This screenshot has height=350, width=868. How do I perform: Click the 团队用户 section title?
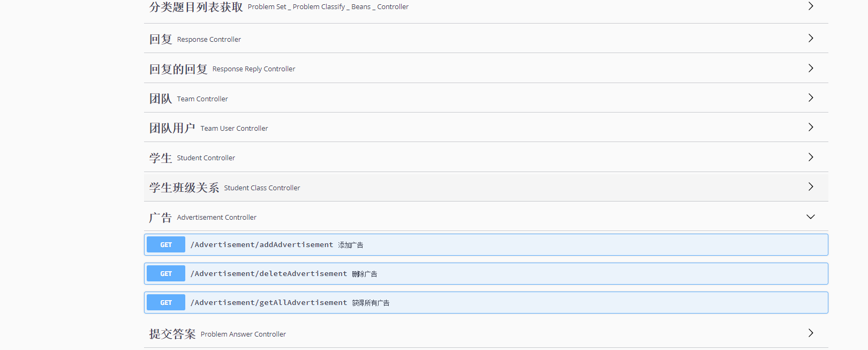[172, 128]
